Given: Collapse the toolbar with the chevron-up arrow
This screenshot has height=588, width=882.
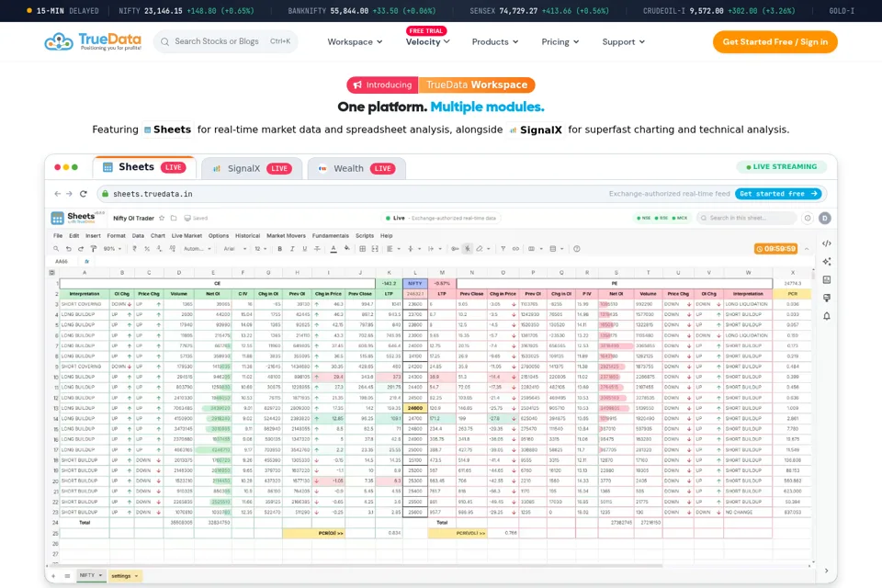Looking at the screenshot, I should click(807, 249).
